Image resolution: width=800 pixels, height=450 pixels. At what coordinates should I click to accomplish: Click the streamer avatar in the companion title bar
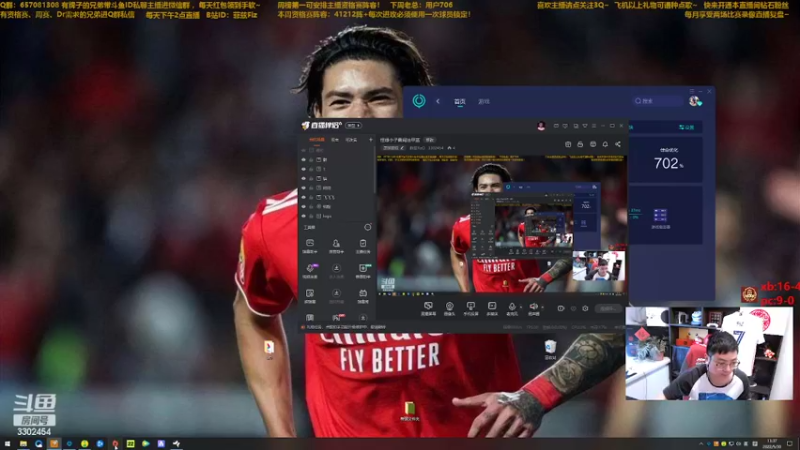click(541, 126)
